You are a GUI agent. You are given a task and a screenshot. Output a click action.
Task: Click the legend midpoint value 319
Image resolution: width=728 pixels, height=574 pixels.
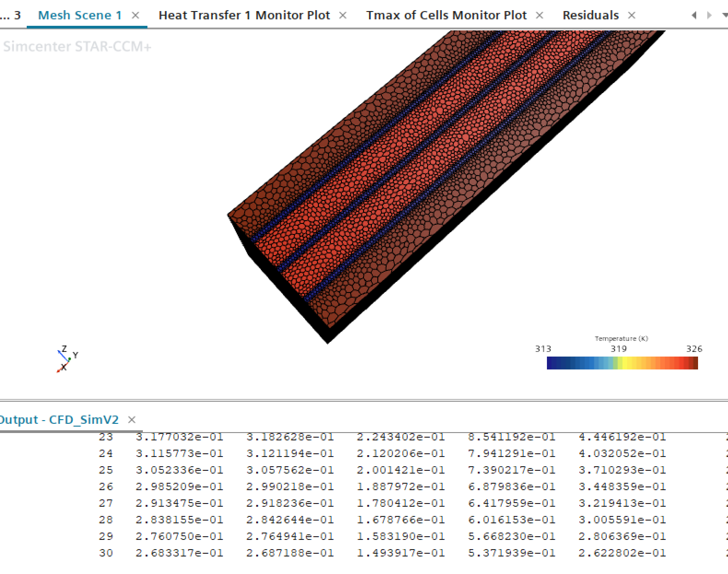[618, 349]
